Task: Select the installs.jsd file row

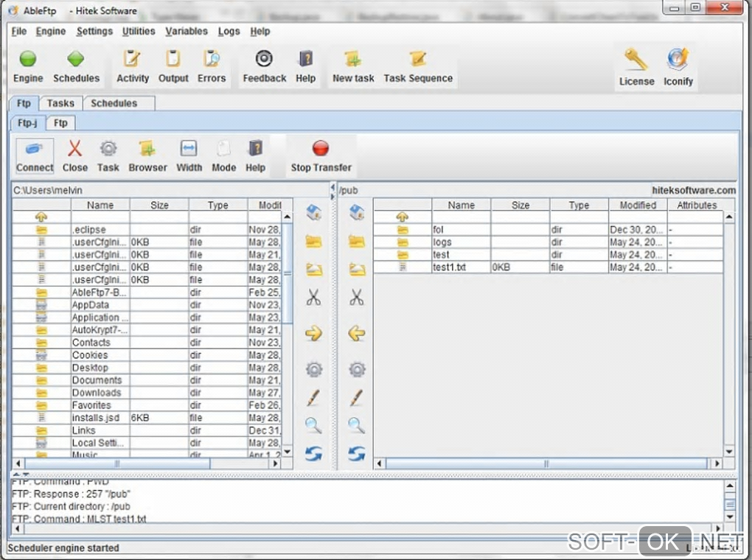Action: 147,418
